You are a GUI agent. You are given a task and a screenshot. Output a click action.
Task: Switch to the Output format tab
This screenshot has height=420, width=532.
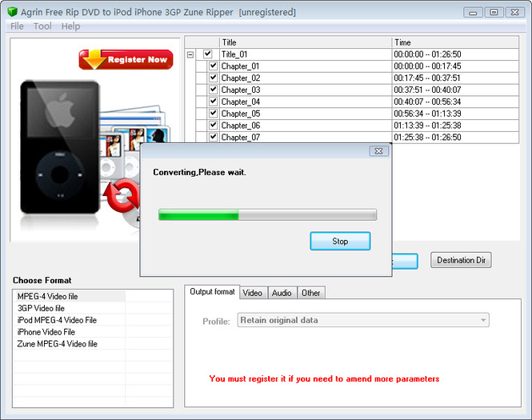pos(212,292)
